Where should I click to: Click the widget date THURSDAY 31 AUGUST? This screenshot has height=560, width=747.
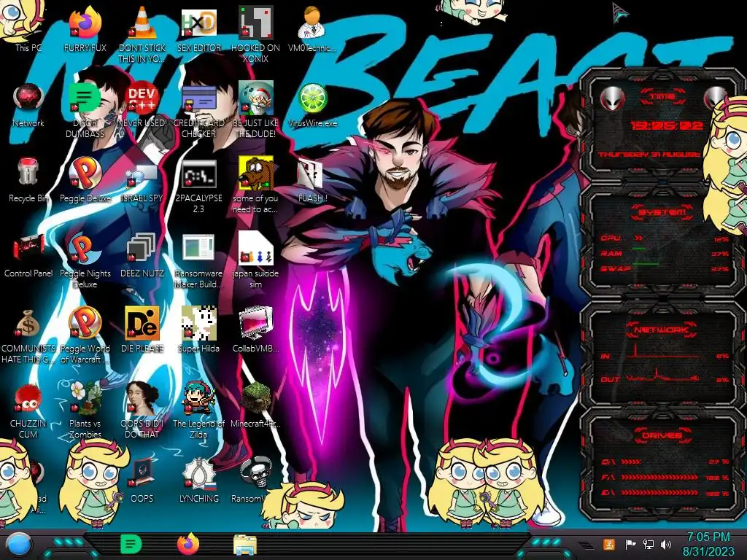click(649, 155)
